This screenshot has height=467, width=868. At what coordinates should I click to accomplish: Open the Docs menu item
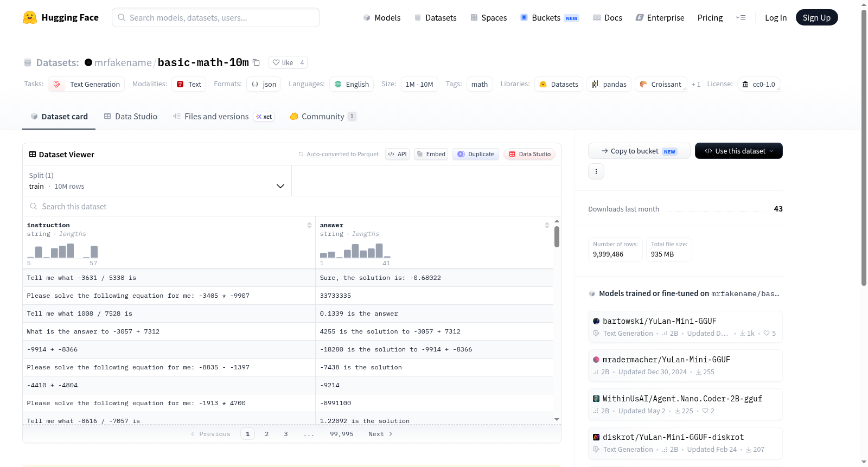pyautogui.click(x=608, y=17)
